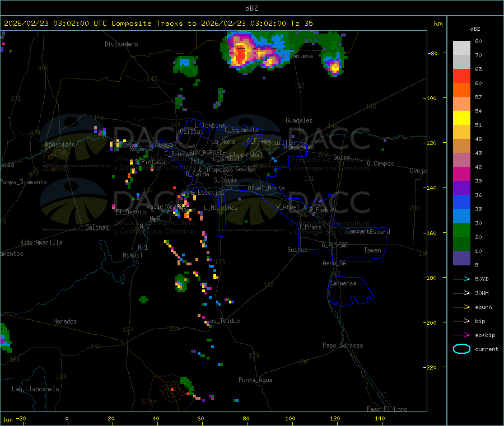Select the purple swatch between 36 and 39
The image size is (504, 426).
(461, 188)
